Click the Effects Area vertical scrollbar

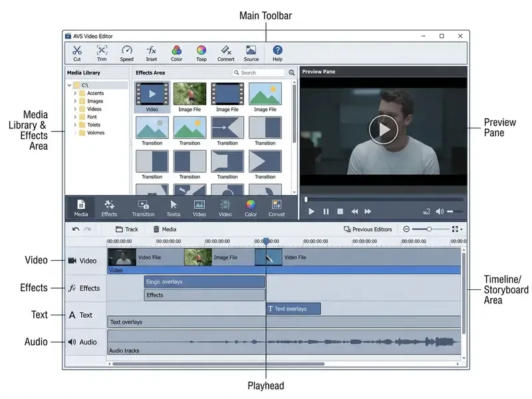(x=294, y=113)
